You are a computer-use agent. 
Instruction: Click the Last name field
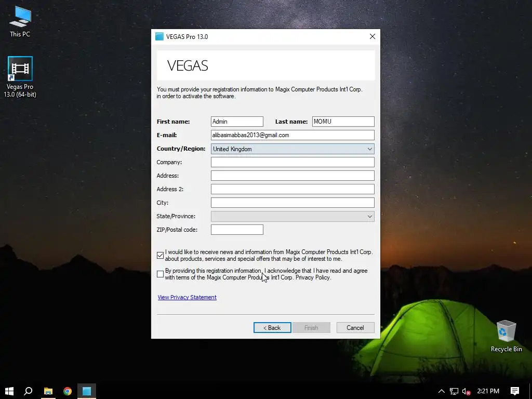(343, 122)
